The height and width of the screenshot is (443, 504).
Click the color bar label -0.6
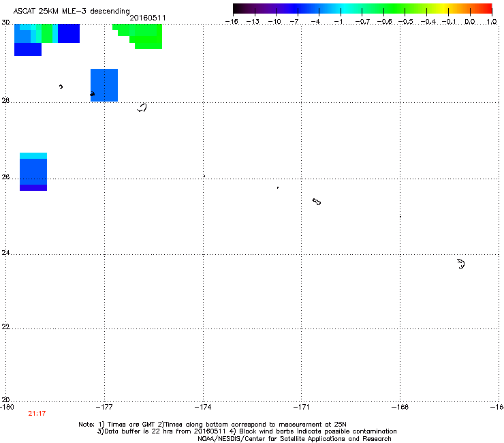(384, 22)
